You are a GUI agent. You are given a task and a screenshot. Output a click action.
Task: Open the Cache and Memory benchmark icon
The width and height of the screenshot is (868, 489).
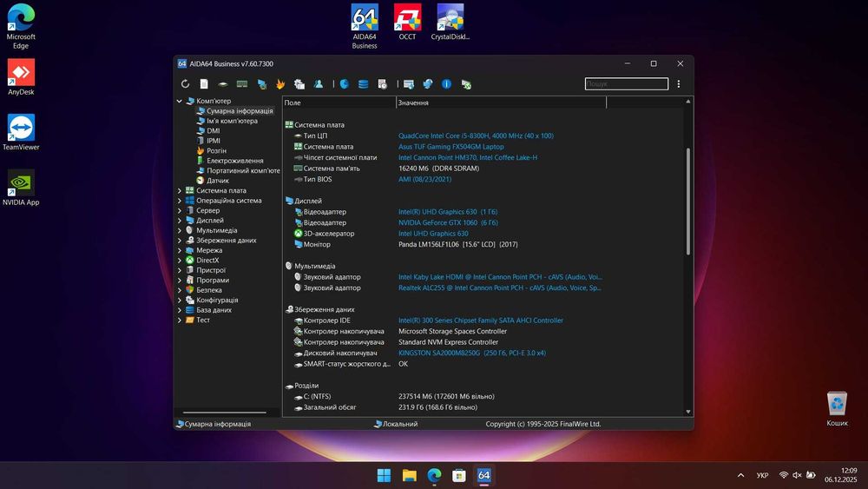coord(242,84)
